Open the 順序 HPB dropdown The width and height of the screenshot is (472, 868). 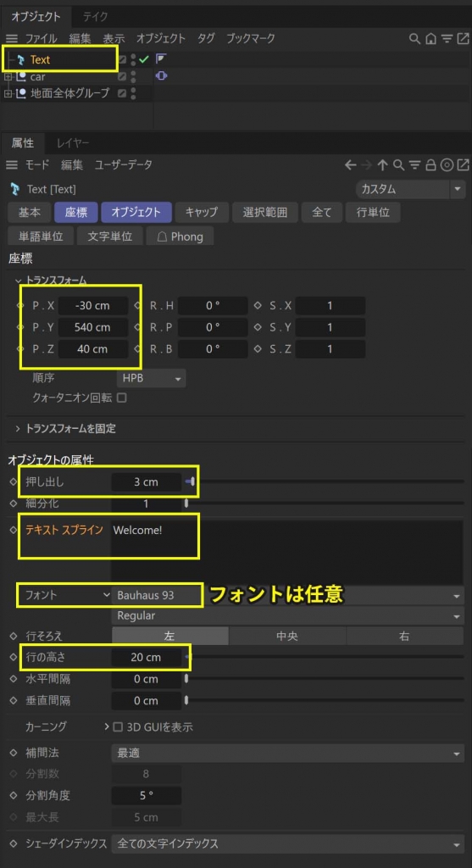point(151,379)
